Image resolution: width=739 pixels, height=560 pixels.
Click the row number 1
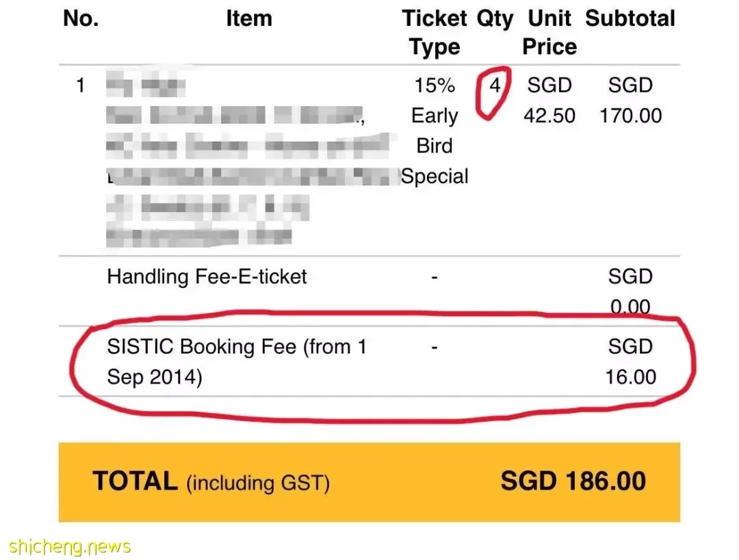(80, 85)
